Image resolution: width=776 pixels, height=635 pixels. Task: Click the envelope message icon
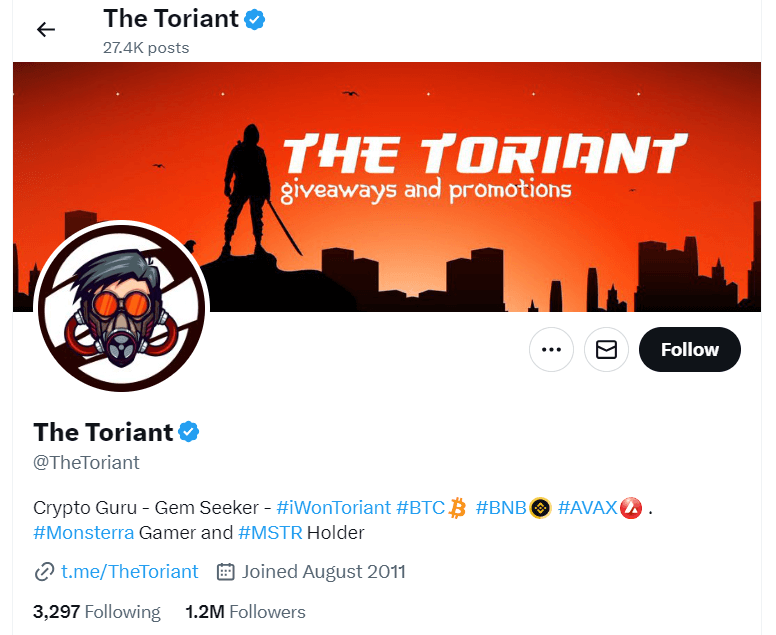[x=606, y=349]
